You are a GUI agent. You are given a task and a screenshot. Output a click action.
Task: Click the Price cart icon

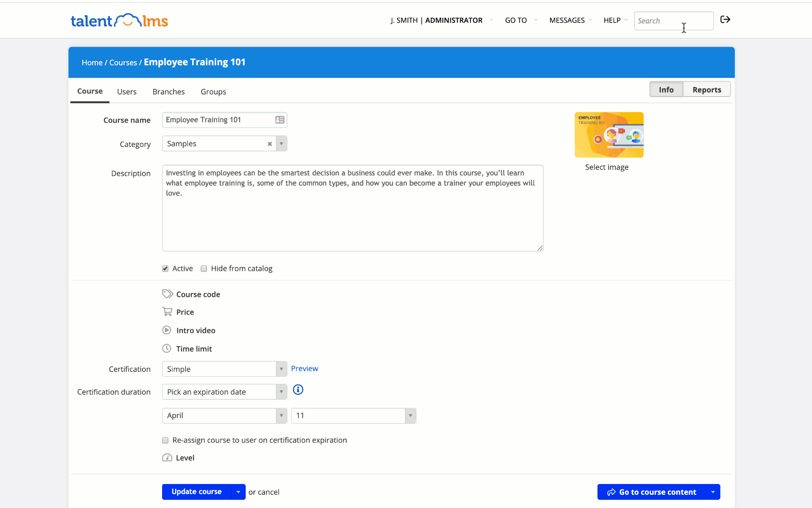(x=167, y=312)
